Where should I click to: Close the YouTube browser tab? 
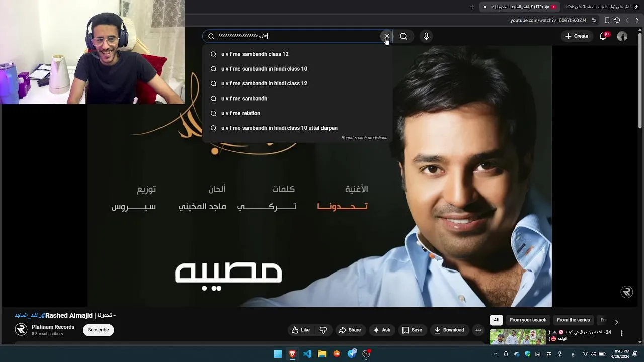pyautogui.click(x=485, y=7)
